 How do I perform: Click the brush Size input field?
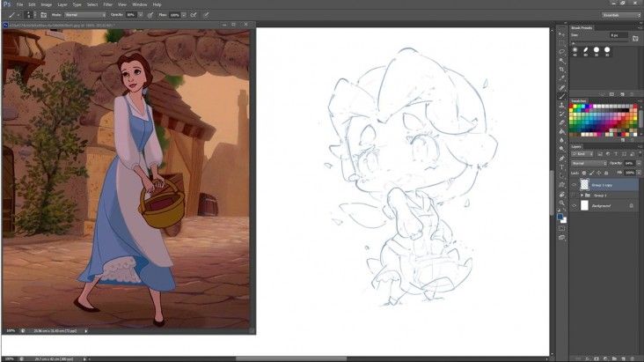[x=618, y=35]
